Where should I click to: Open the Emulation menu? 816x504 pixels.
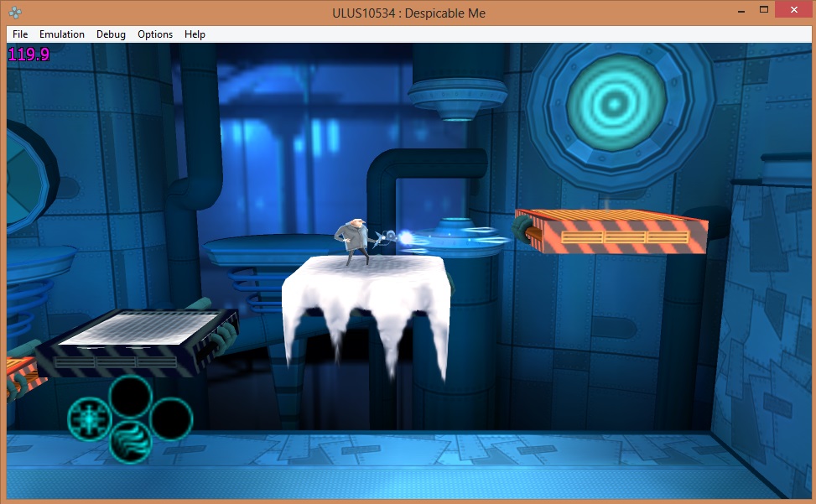coord(62,34)
